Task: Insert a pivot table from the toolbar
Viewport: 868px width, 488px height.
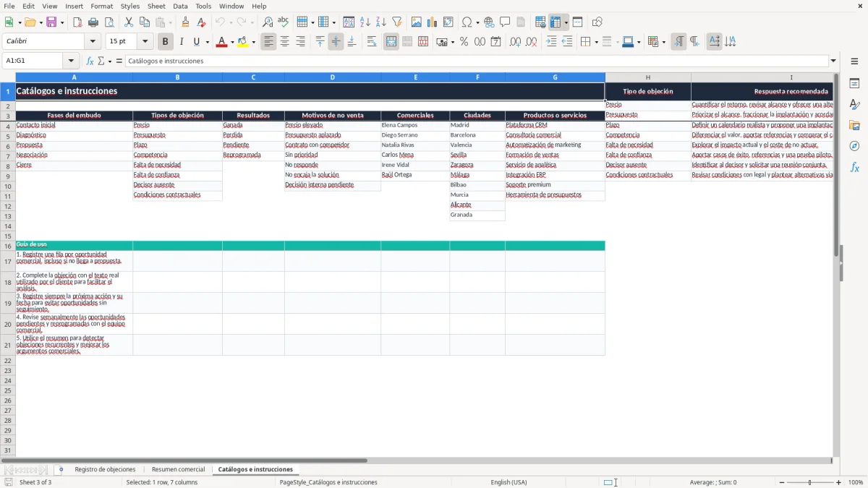Action: click(448, 22)
